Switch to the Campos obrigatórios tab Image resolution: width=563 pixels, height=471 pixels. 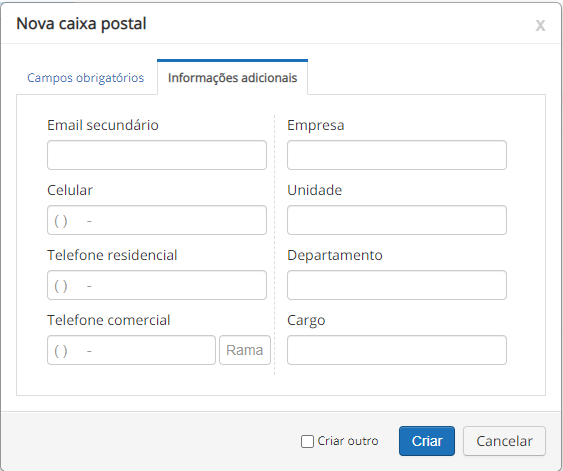(x=85, y=78)
